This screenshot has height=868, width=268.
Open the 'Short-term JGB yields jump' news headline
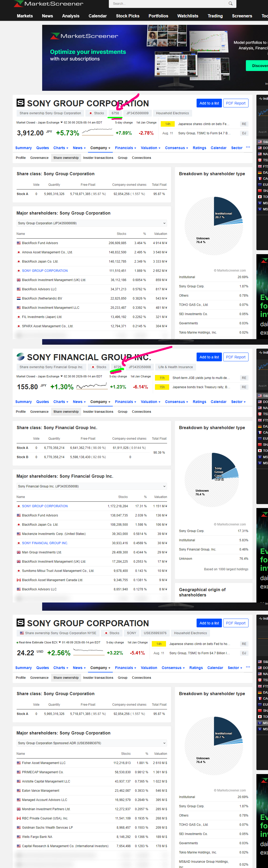pos(201,378)
